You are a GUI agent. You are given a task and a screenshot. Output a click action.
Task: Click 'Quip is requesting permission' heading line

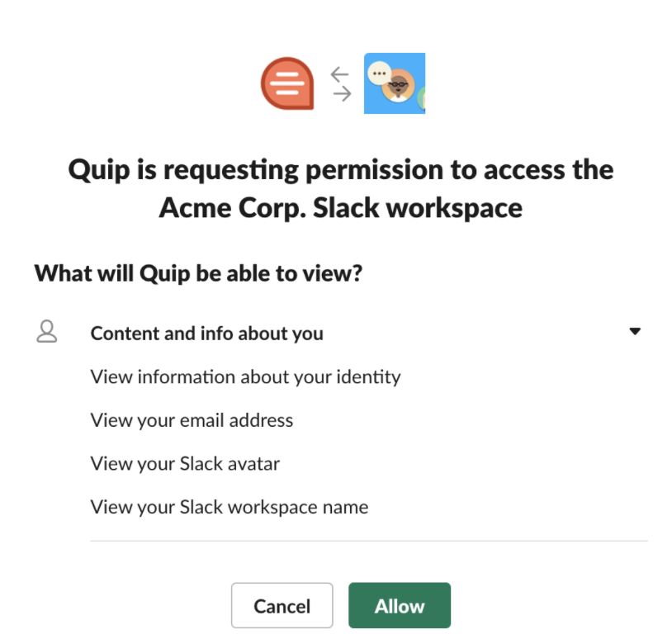pyautogui.click(x=340, y=170)
